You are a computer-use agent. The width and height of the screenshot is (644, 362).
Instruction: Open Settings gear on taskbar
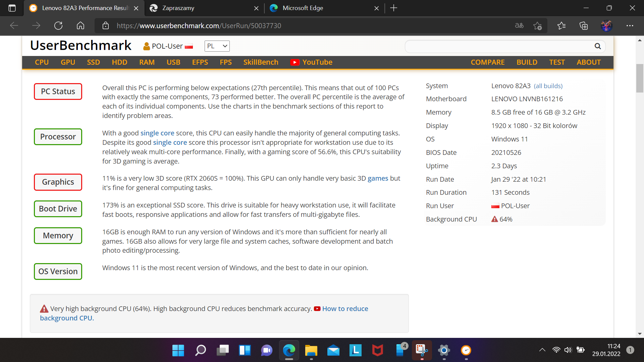click(x=444, y=351)
